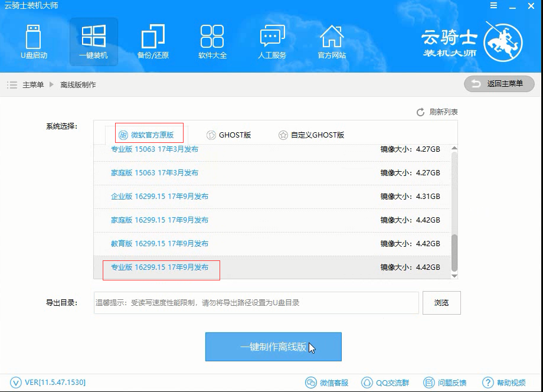Click the list scrollbar down arrow
The height and width of the screenshot is (392, 543).
[454, 276]
